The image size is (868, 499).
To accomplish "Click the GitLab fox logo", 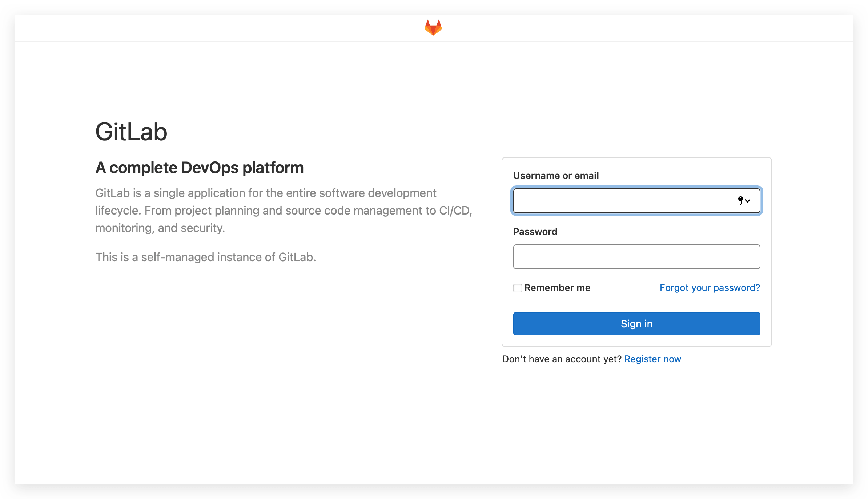I will coord(433,28).
